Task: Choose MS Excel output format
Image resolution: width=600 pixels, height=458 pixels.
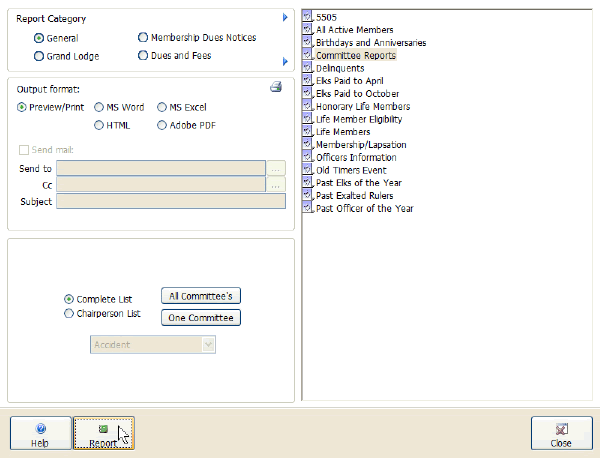Action: pos(162,107)
